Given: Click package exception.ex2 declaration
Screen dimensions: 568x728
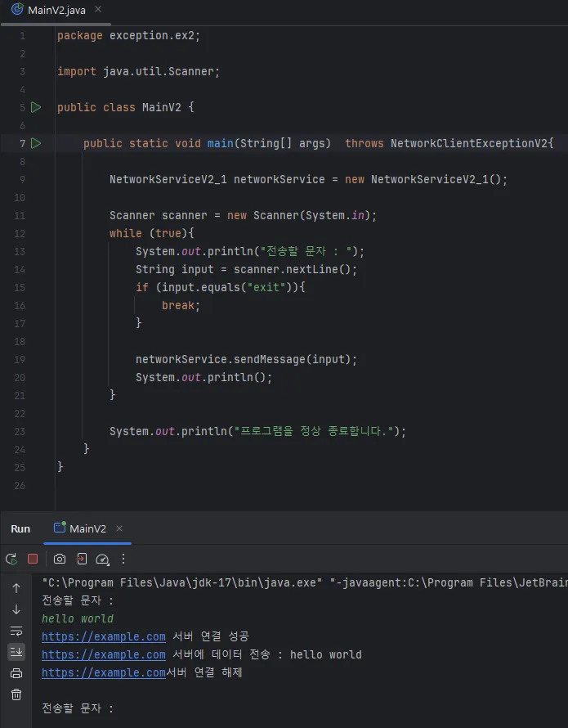Looking at the screenshot, I should [x=128, y=36].
